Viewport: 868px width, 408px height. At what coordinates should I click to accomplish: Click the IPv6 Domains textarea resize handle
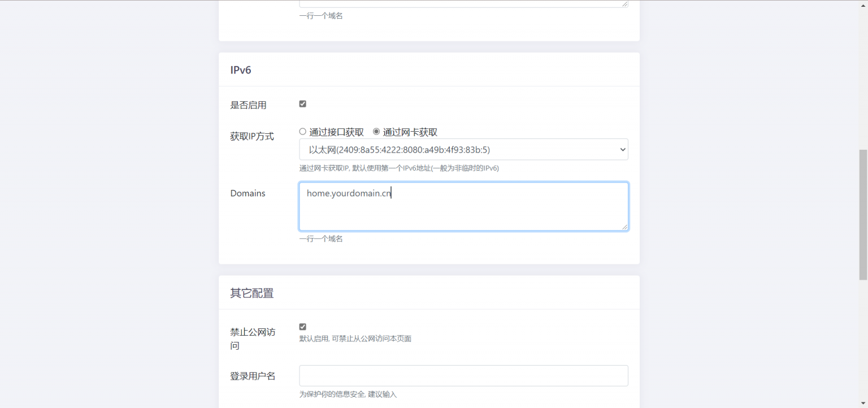coord(624,227)
